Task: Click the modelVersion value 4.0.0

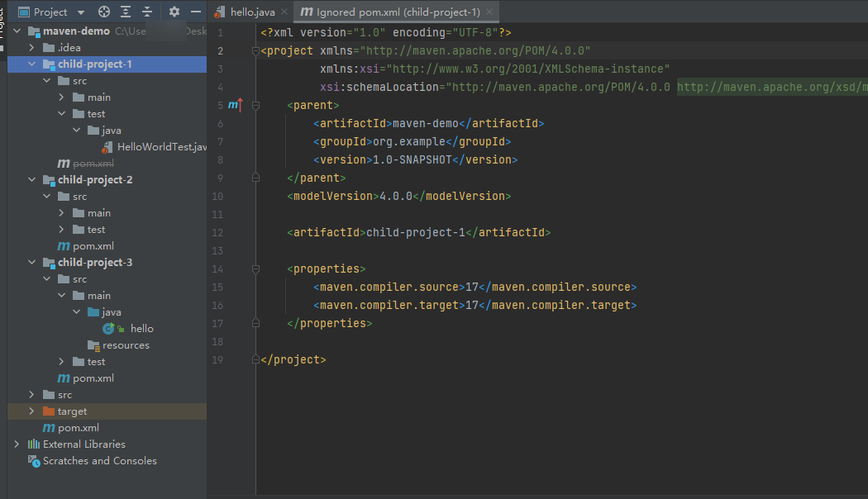Action: [x=396, y=197]
